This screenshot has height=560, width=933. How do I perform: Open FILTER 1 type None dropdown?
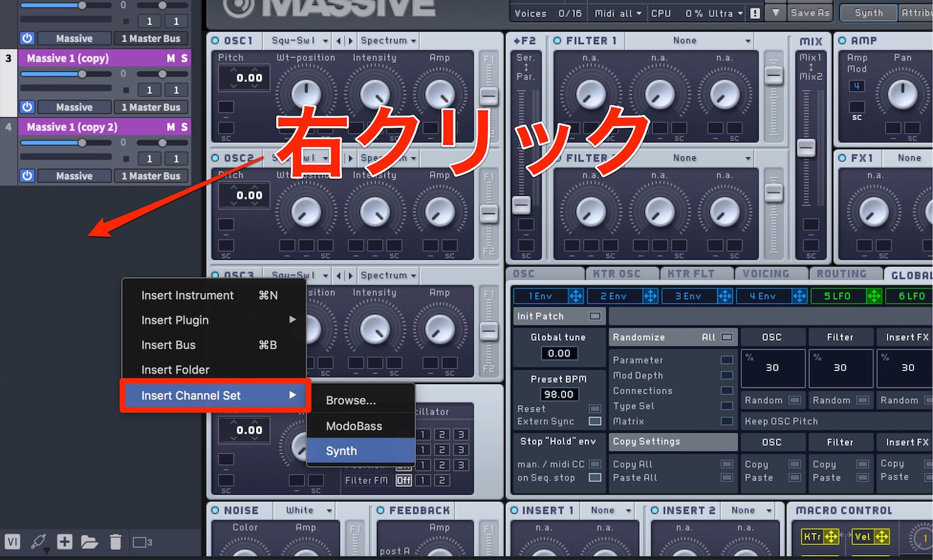coord(690,41)
